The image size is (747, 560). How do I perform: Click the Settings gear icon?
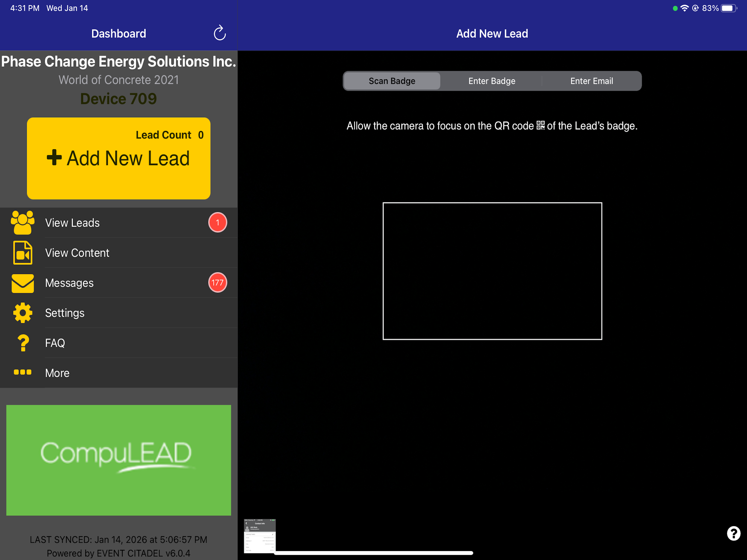click(23, 313)
